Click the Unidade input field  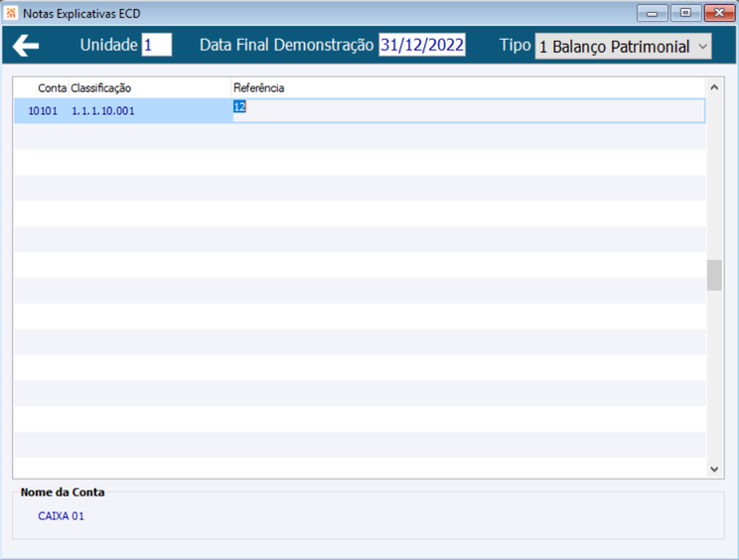[x=157, y=46]
